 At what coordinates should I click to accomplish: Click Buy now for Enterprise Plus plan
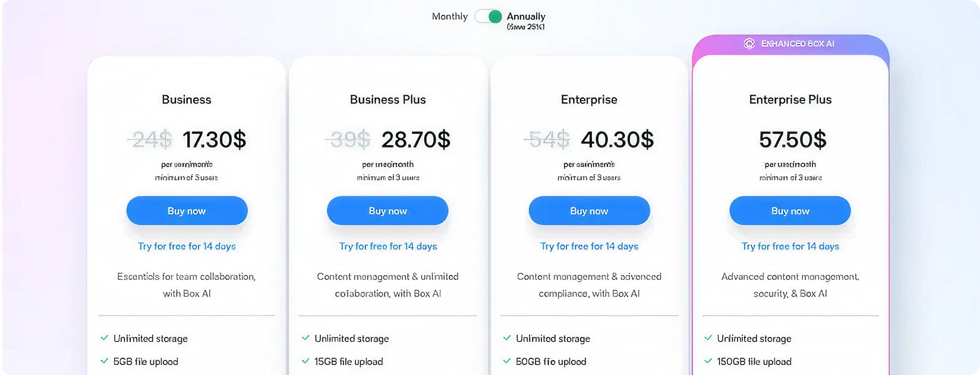pyautogui.click(x=790, y=211)
